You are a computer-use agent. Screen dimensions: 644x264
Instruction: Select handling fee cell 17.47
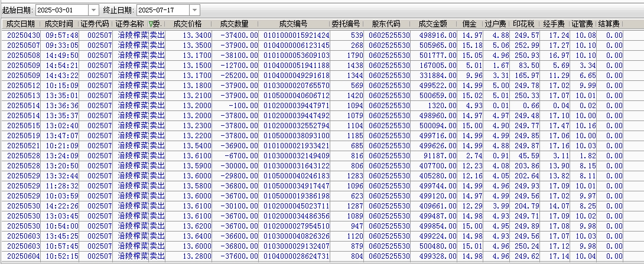[x=559, y=126]
